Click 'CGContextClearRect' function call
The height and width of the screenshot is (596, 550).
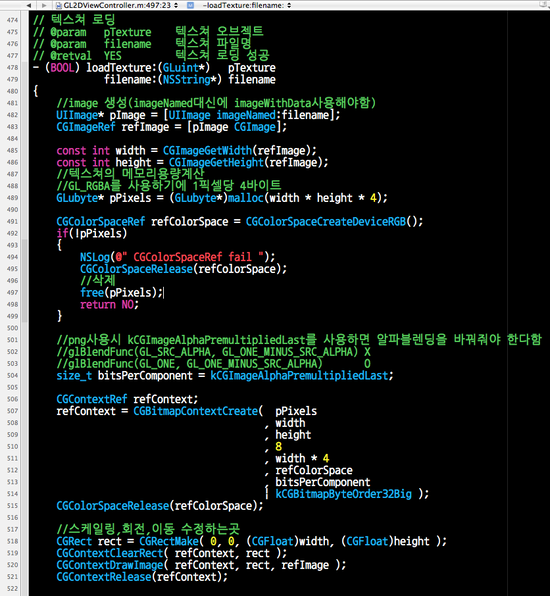[x=109, y=553]
